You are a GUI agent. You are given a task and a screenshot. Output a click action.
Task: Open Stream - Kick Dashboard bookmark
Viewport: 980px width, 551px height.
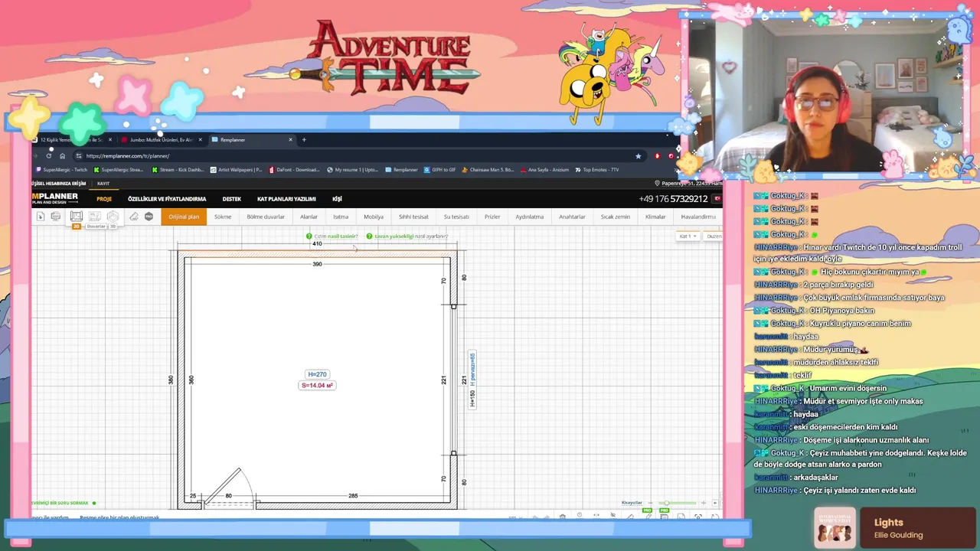tap(178, 170)
